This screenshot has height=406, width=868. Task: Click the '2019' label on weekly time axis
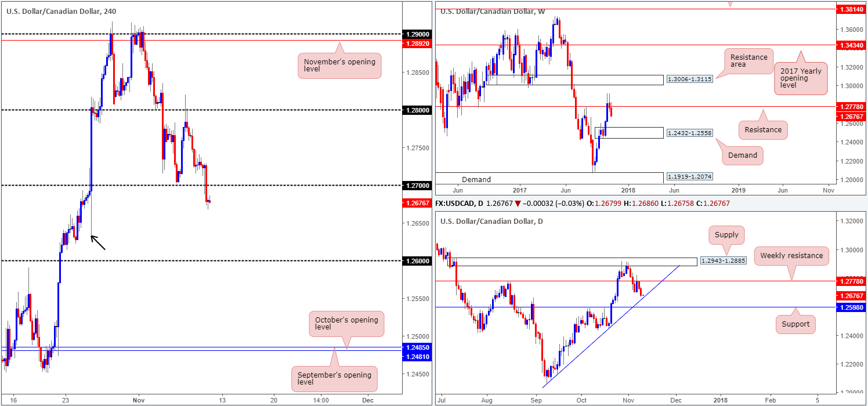738,190
